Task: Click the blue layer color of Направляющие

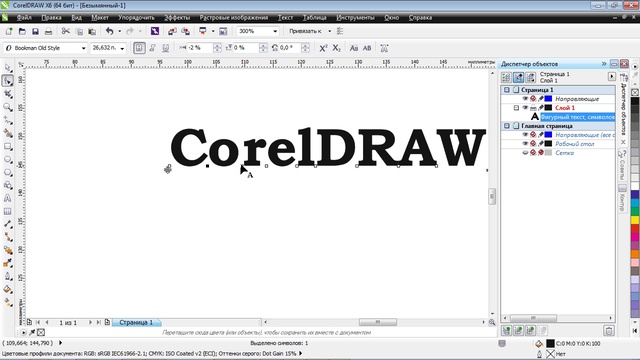Action: tap(548, 99)
